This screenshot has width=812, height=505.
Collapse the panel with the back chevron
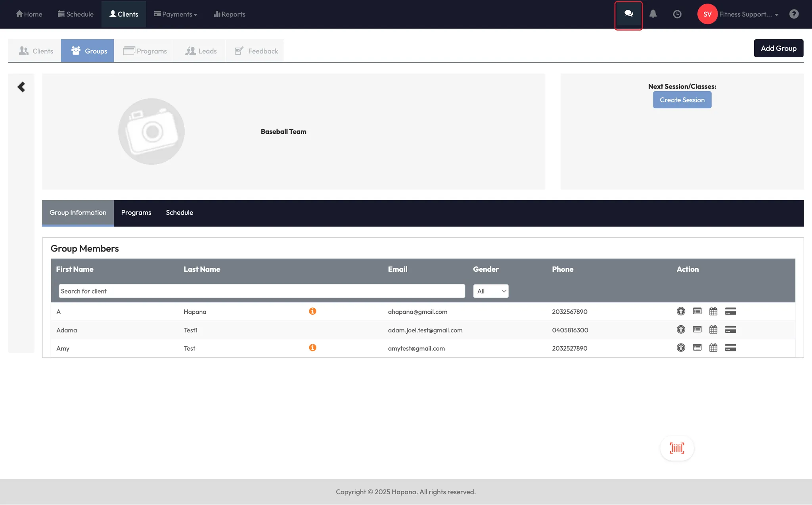pos(21,87)
